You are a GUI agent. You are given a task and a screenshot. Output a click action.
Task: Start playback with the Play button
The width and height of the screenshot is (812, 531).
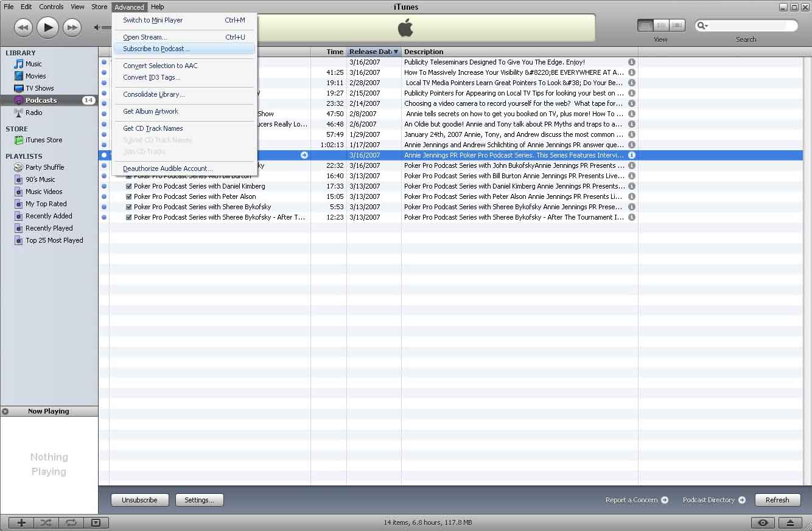tap(47, 27)
